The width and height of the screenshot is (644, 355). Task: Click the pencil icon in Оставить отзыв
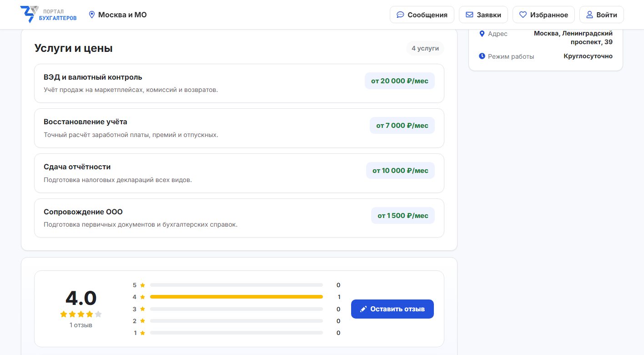363,309
